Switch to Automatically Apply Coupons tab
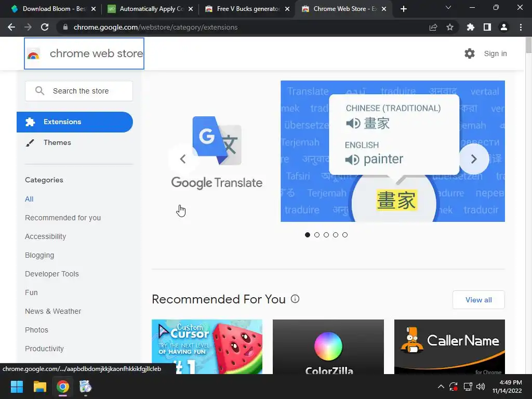532x399 pixels. pos(149,9)
